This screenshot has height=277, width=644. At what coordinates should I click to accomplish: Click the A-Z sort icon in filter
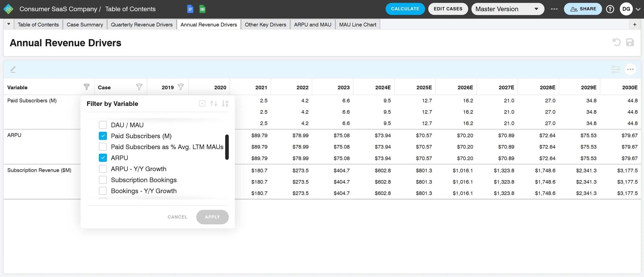pos(225,103)
